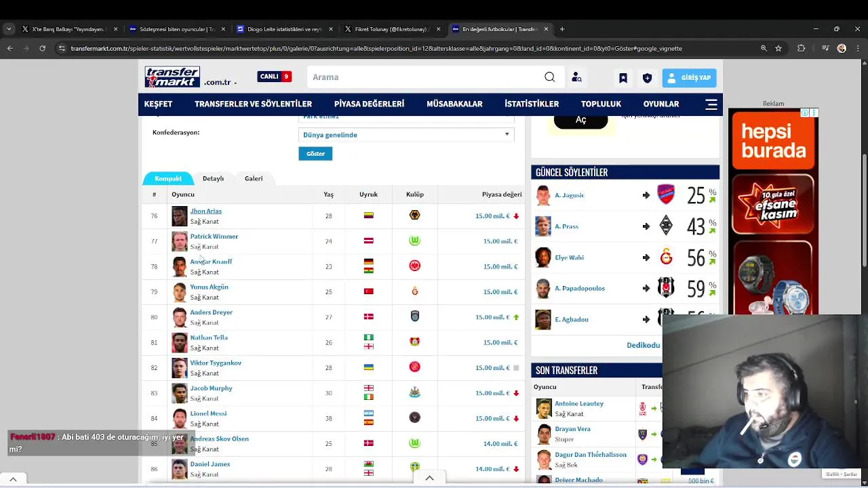The image size is (868, 488).
Task: Click club crest in Anders Dreyer row
Action: click(x=415, y=317)
